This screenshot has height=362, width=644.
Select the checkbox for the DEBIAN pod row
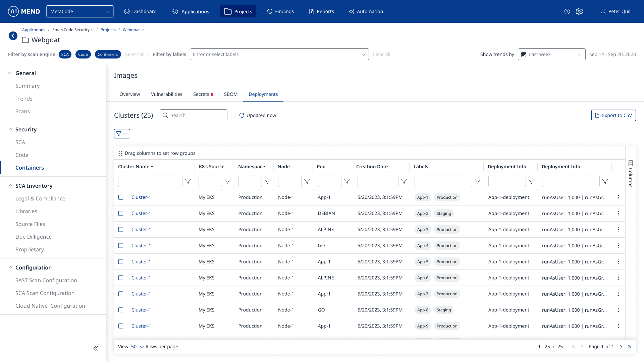coord(121,213)
